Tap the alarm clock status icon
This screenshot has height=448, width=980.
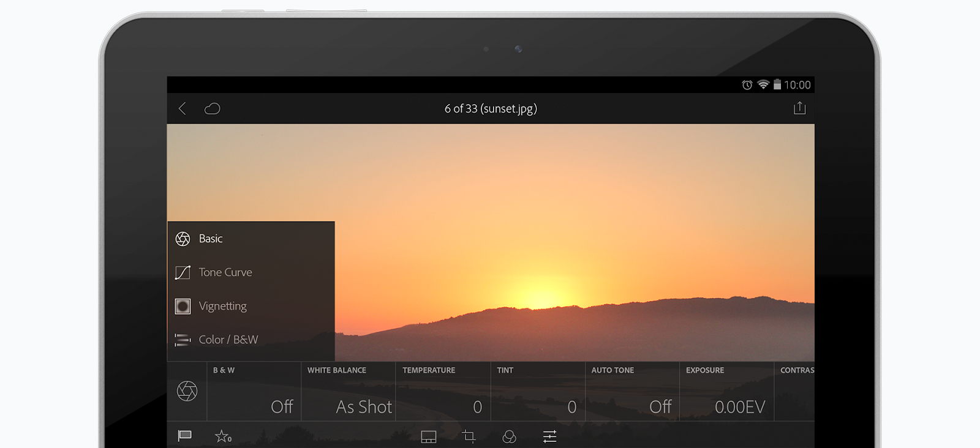pos(747,85)
